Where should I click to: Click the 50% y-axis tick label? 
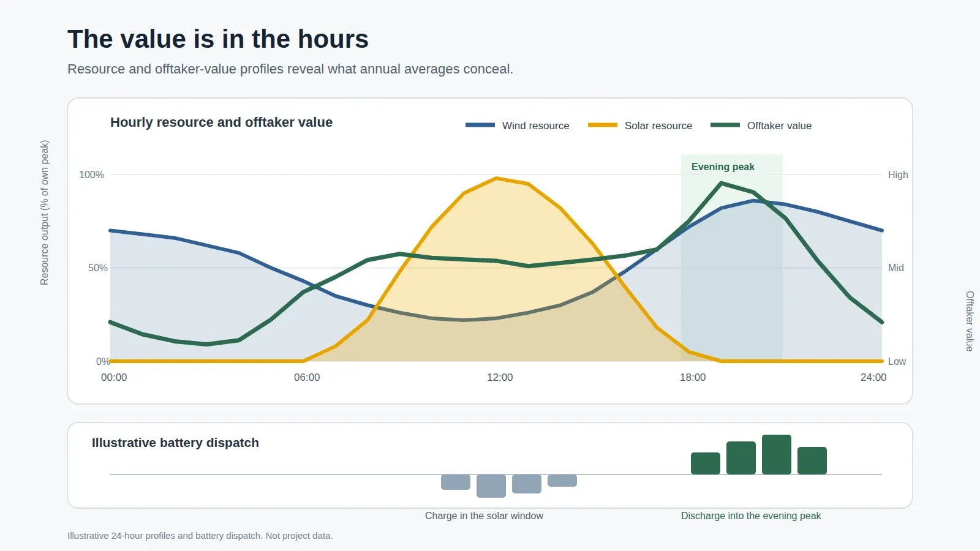97,268
